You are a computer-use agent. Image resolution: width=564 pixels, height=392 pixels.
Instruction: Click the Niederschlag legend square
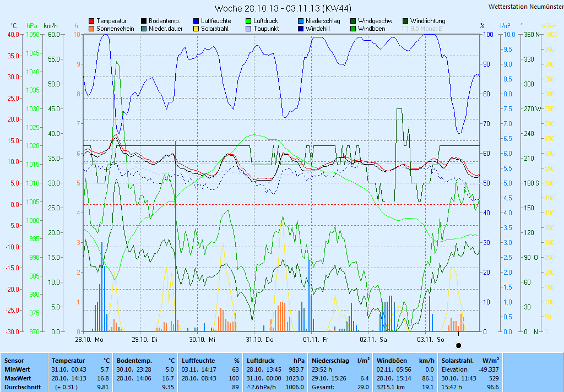click(x=301, y=21)
